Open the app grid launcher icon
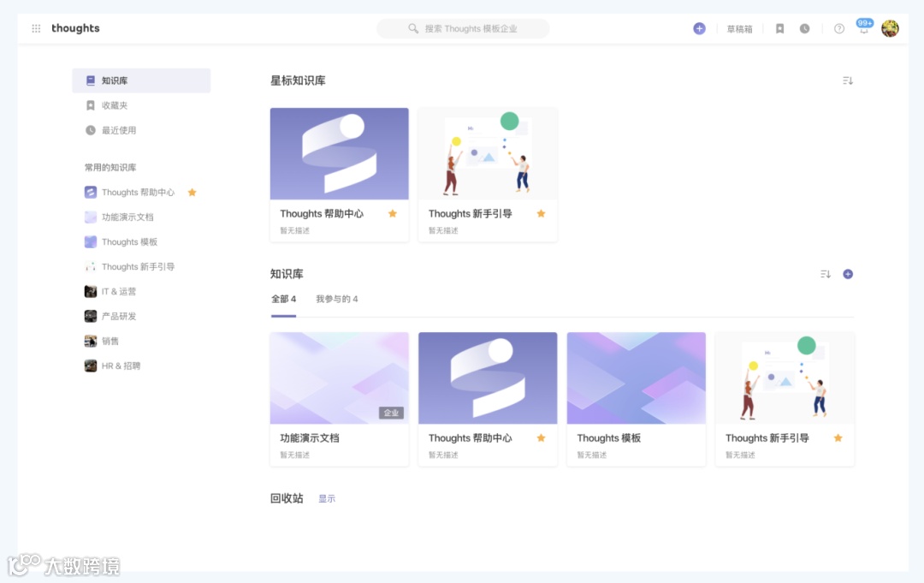Screen dimensions: 924x583 point(36,28)
